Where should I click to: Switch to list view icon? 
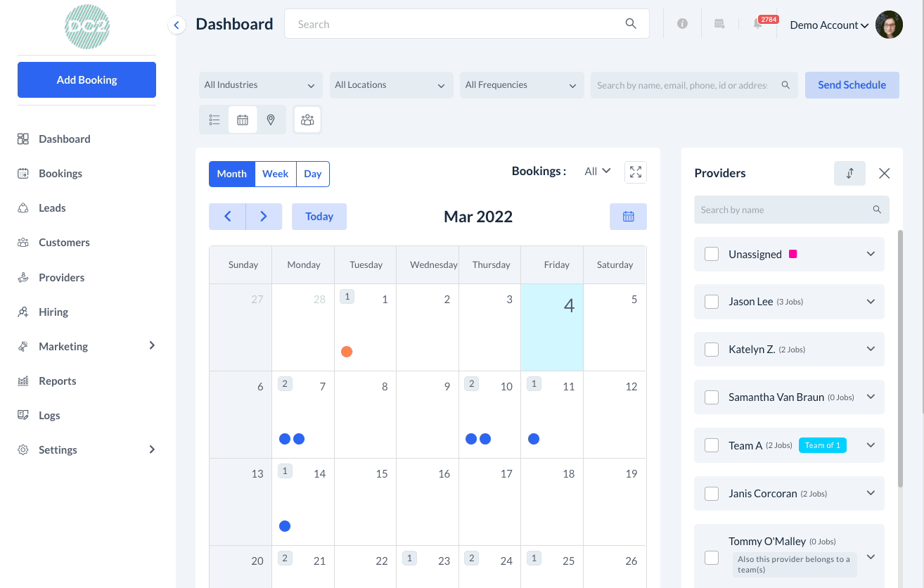(214, 120)
